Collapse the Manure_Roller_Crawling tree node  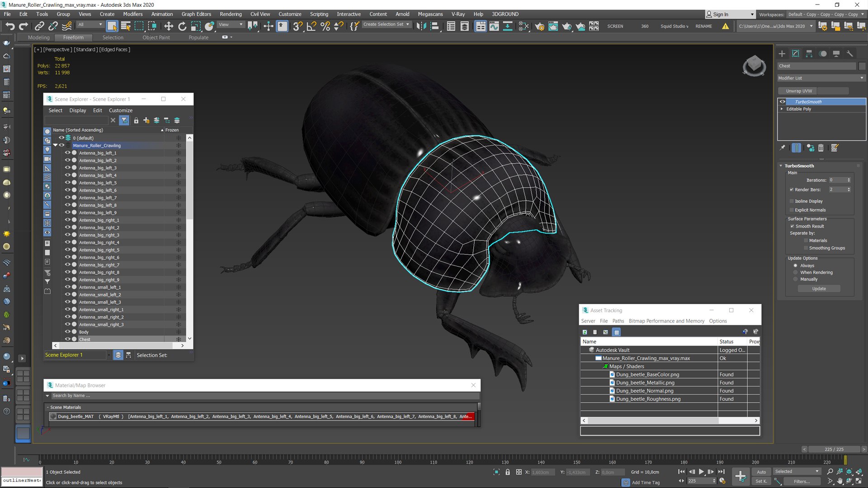tap(55, 145)
